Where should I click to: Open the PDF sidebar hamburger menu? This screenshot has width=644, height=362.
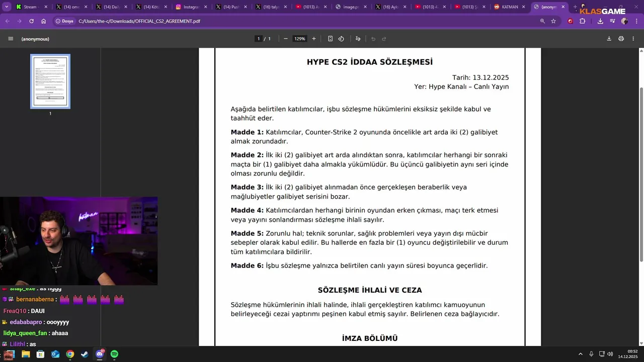11,39
